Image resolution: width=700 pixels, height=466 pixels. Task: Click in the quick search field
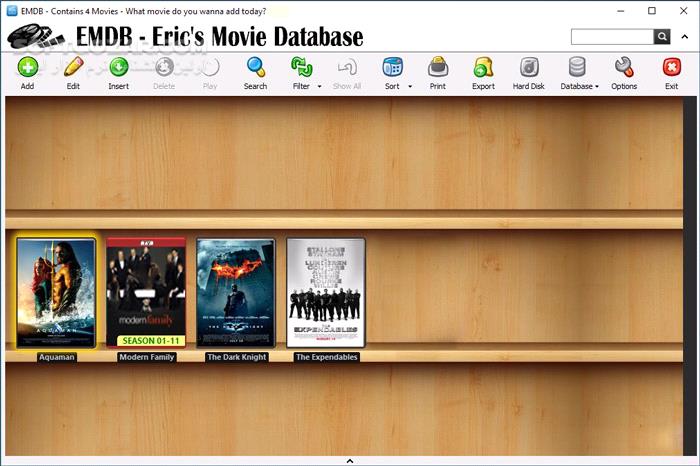[611, 37]
